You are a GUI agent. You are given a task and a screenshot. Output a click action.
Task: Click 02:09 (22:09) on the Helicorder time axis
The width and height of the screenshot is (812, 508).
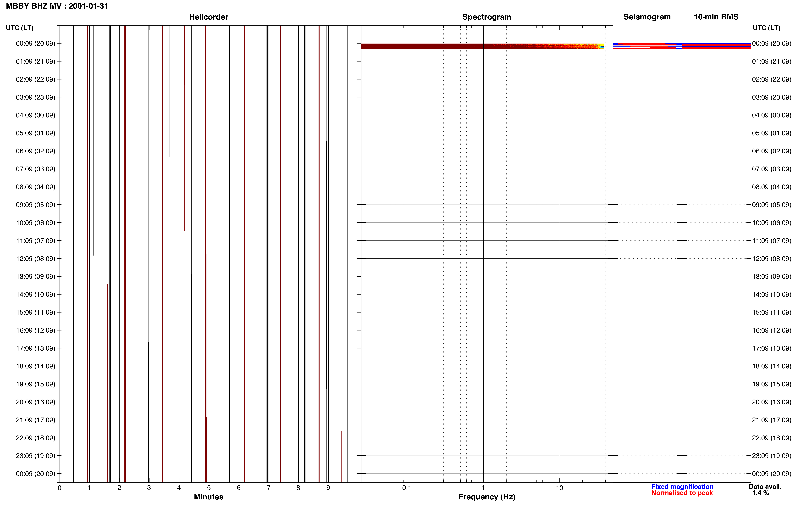point(36,79)
